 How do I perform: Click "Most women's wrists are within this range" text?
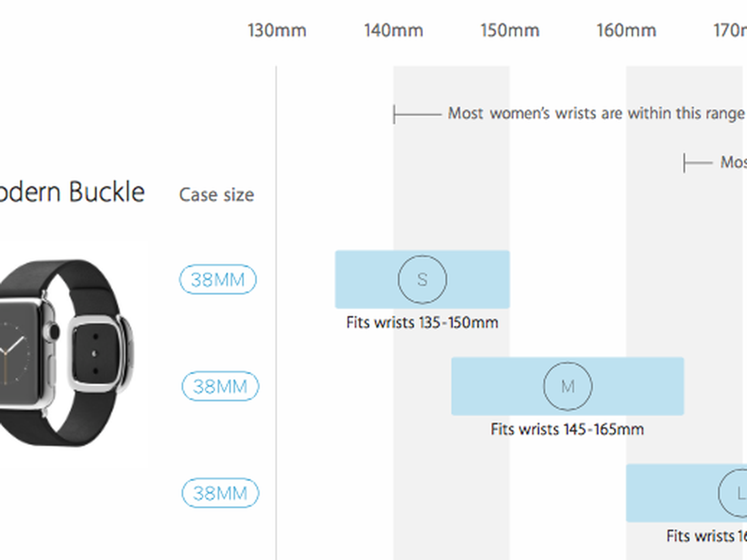[596, 113]
